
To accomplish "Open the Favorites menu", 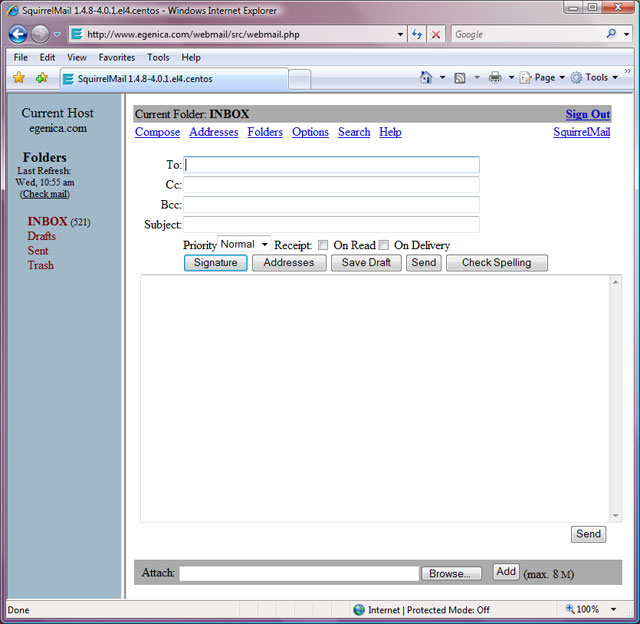I will tap(117, 57).
